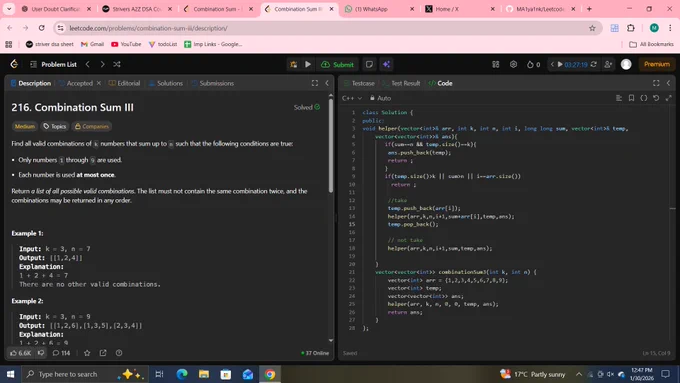The image size is (680, 383).
Task: Dislike the problem thumbs down
Action: click(x=41, y=353)
